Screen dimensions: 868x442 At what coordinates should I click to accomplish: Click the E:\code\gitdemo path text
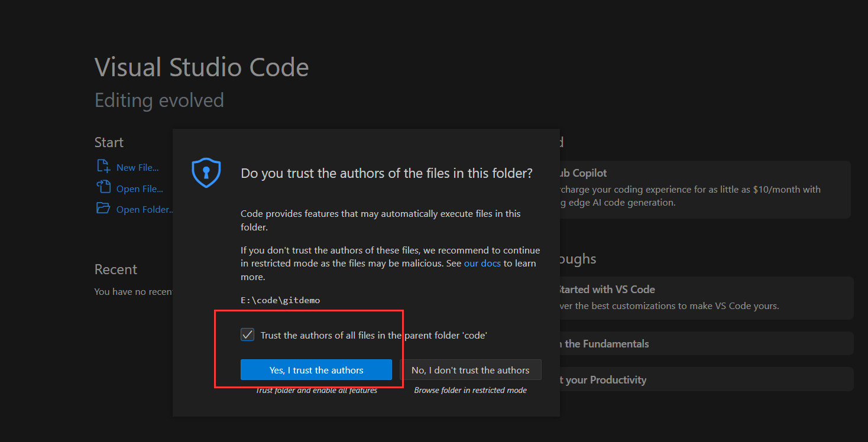[280, 300]
